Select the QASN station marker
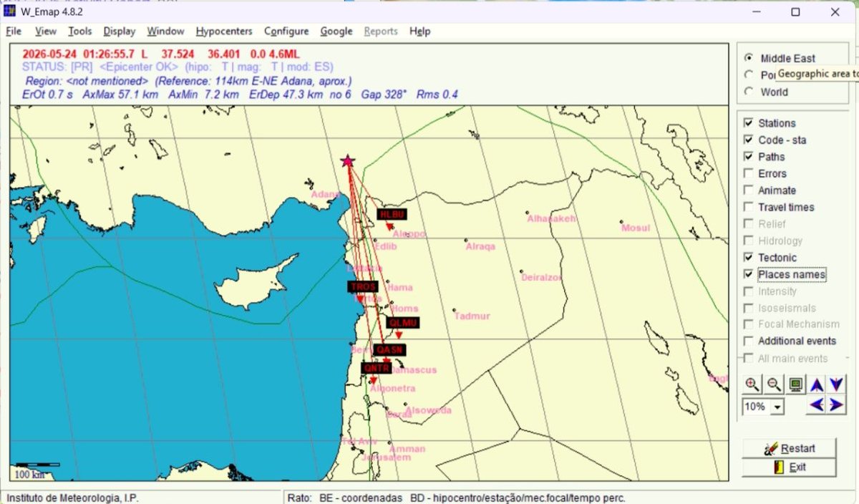Viewport: 859px width, 504px height. (390, 350)
